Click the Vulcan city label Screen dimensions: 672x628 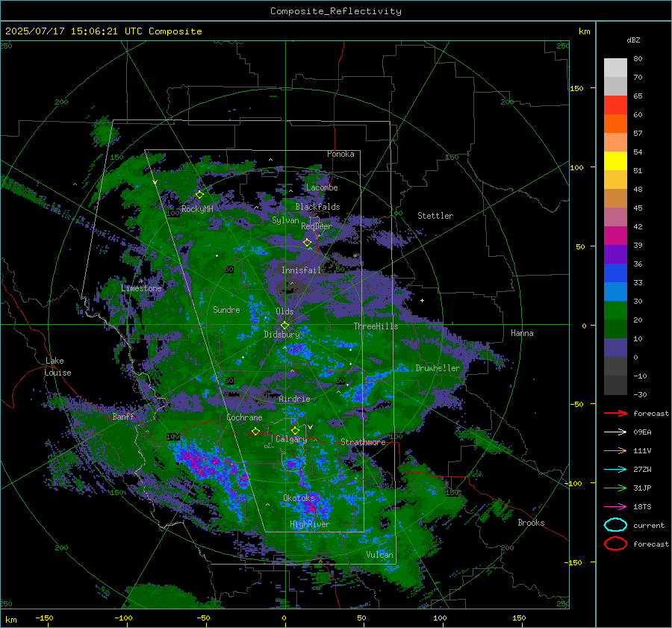tap(379, 555)
